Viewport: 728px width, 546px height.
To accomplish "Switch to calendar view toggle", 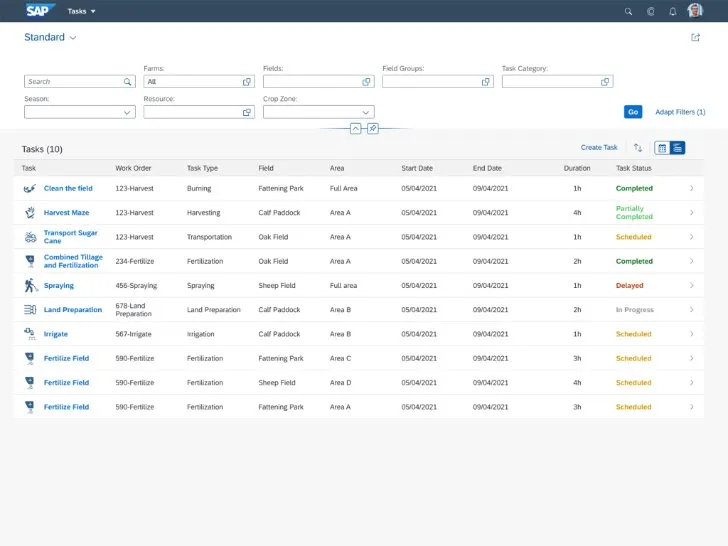I will (662, 148).
